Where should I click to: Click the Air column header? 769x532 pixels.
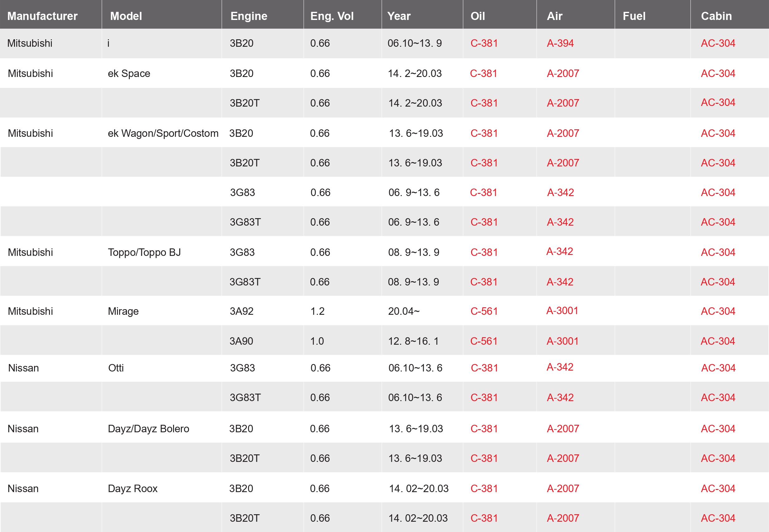coord(554,16)
